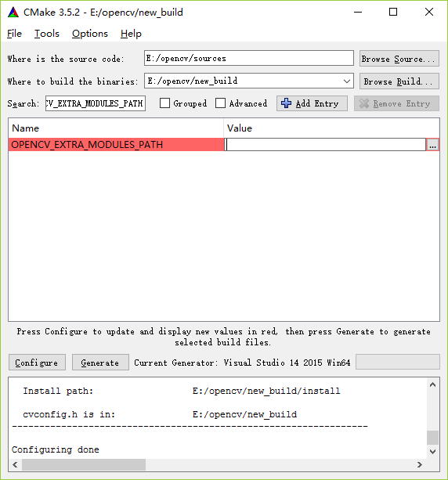Close the CMake window
The width and height of the screenshot is (448, 480).
click(429, 13)
